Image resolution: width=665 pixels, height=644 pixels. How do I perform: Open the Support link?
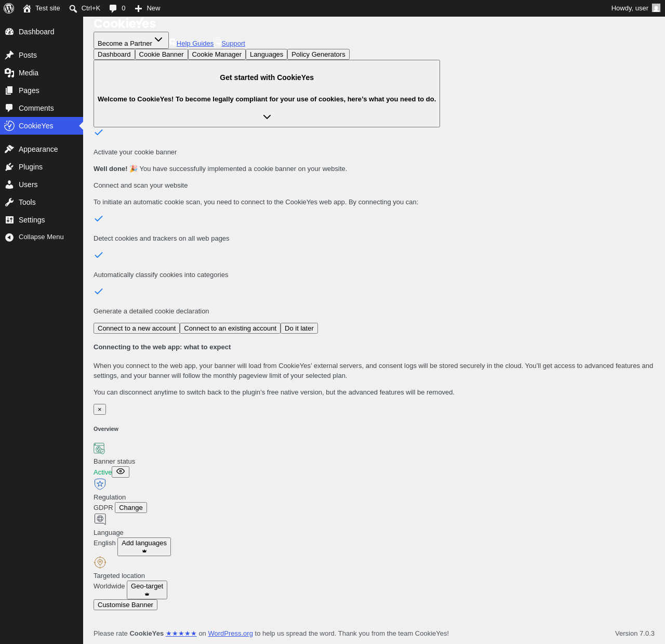tap(233, 44)
